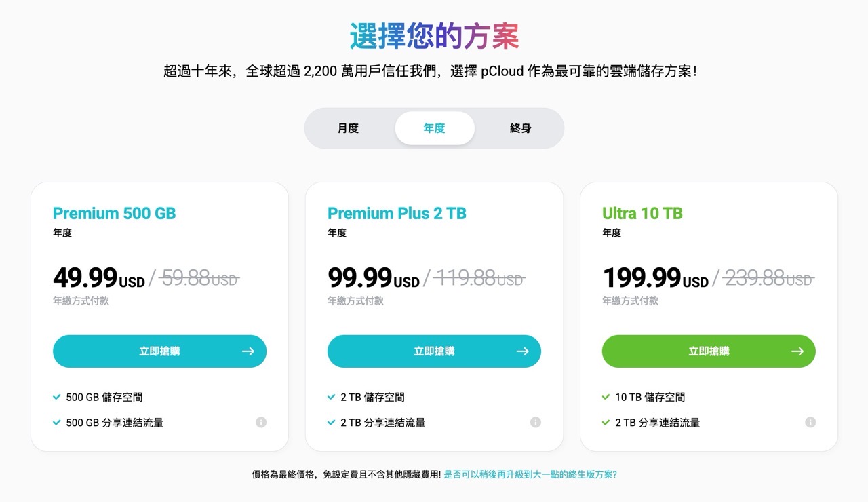Click the Premium Plus 2 TB plan title
Screen dimensions: 868x502
397,213
